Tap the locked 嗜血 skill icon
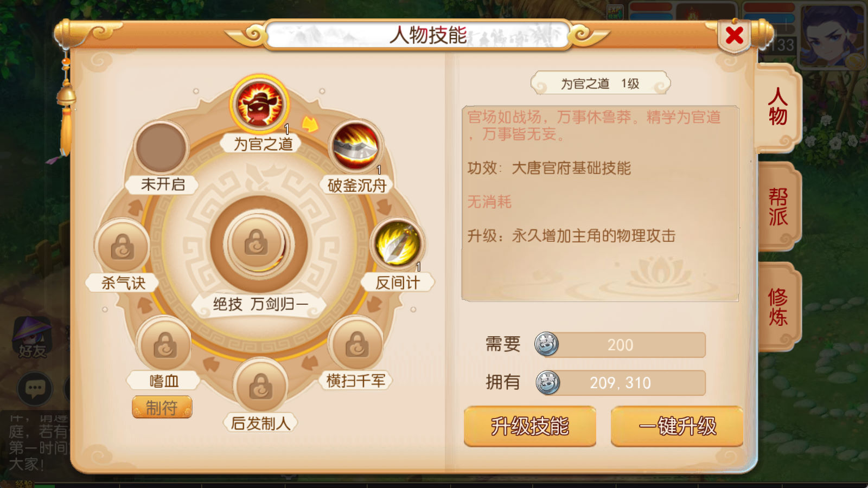Image resolution: width=868 pixels, height=488 pixels. [165, 344]
